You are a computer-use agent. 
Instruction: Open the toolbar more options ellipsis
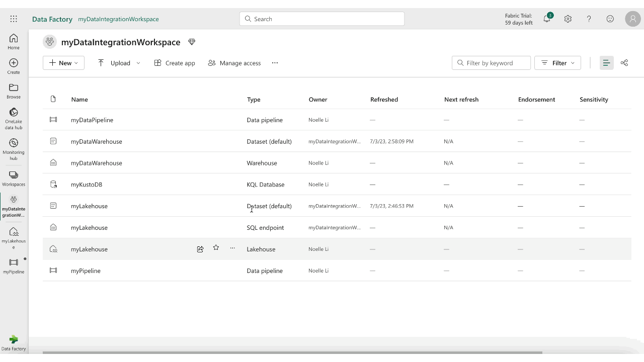275,63
